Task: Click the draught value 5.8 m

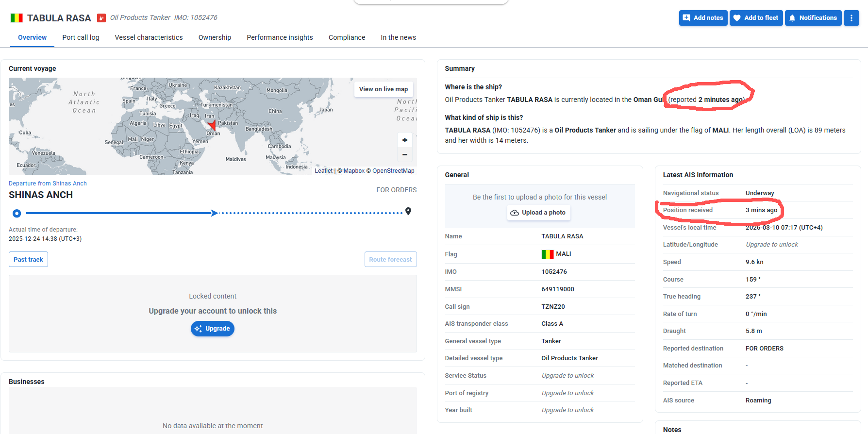Action: pos(754,331)
